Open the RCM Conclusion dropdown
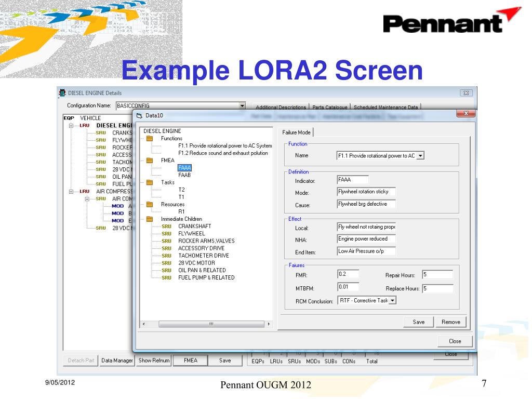Image resolution: width=532 pixels, height=399 pixels. [392, 301]
